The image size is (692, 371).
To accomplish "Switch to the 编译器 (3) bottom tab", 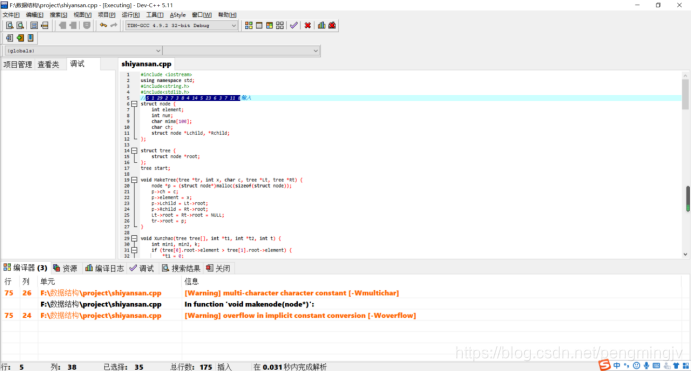I will point(25,268).
